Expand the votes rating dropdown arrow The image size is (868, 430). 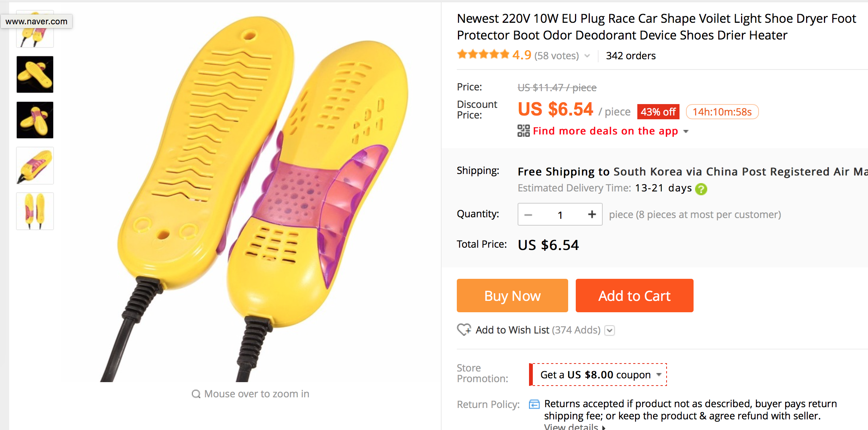pos(587,56)
